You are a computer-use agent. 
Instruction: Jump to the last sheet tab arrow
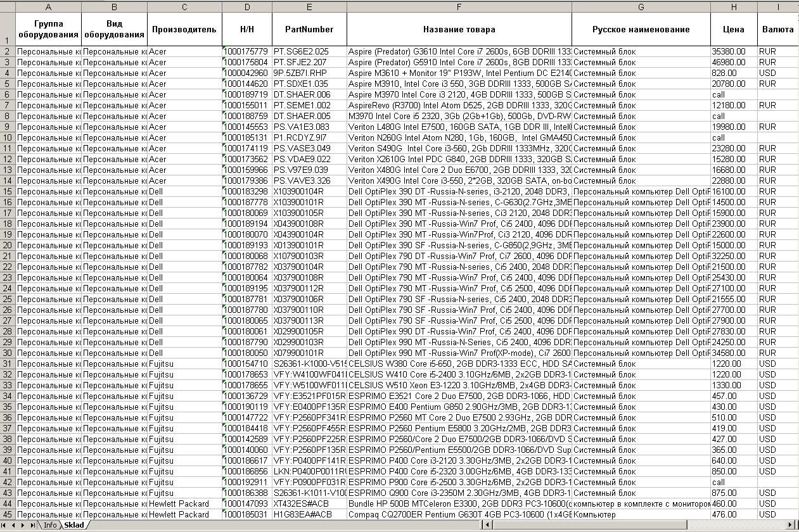(32, 526)
